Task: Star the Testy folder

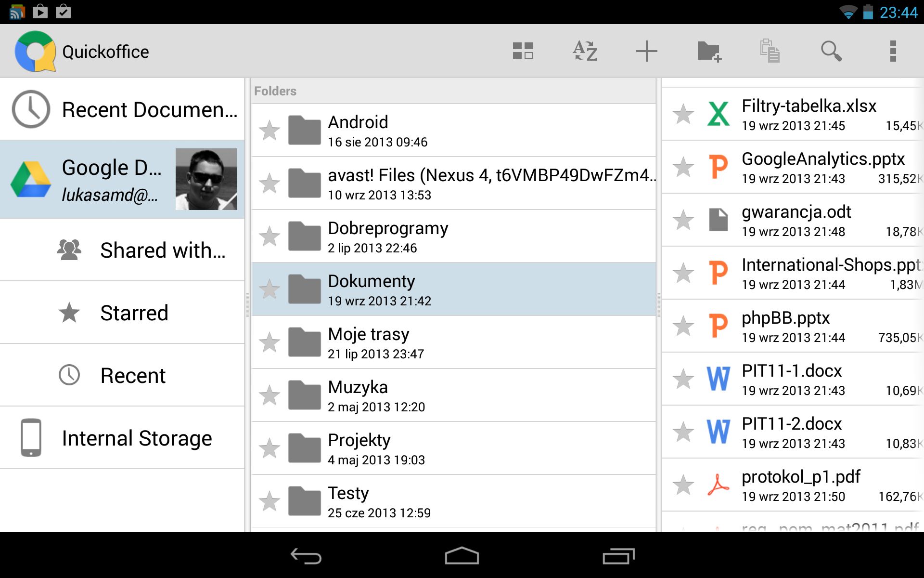Action: click(x=269, y=501)
